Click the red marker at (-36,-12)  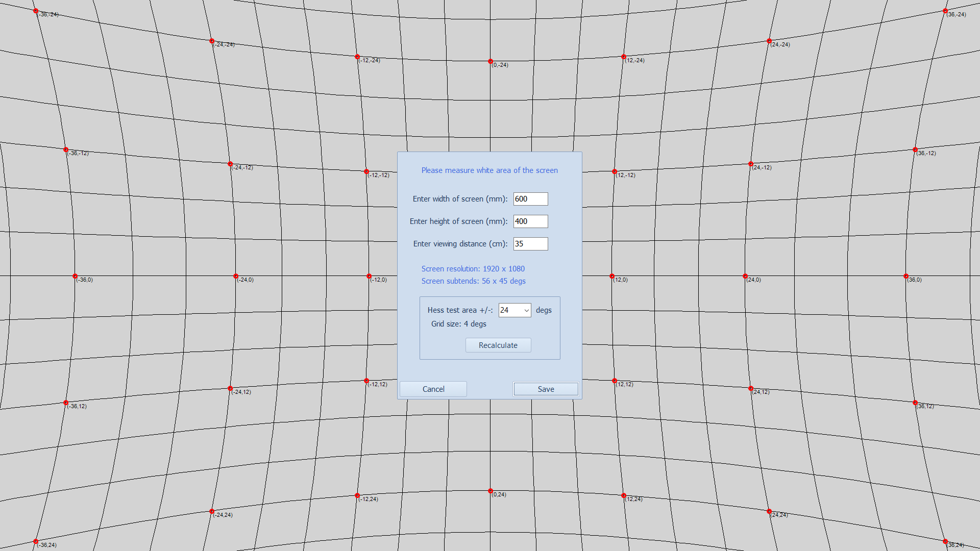66,149
